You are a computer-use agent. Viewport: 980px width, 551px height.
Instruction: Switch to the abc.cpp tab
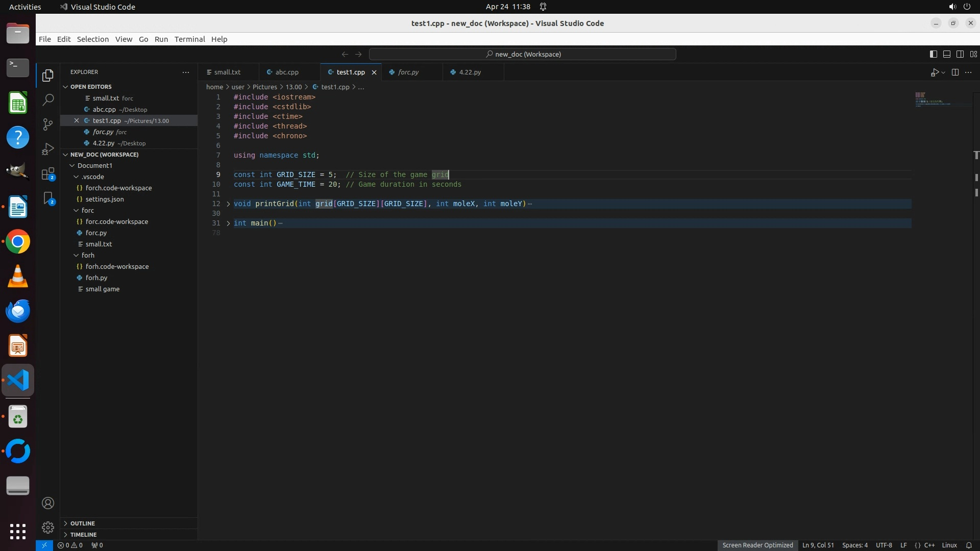287,72
